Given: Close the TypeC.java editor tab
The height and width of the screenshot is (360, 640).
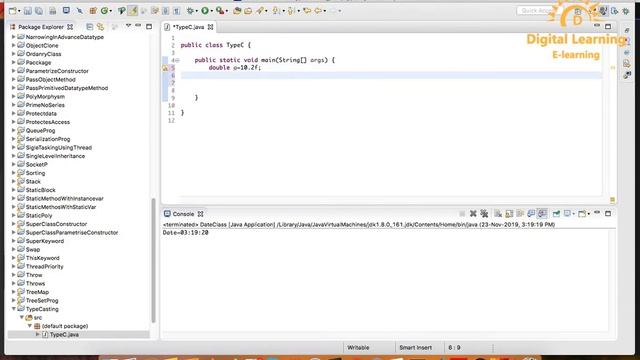Looking at the screenshot, I should tap(211, 27).
